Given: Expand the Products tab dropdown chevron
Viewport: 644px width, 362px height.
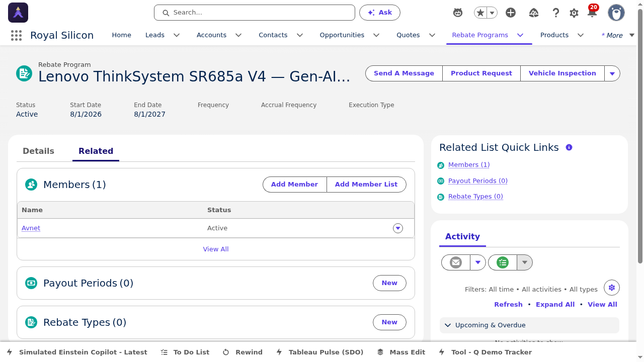Looking at the screenshot, I should pos(581,35).
